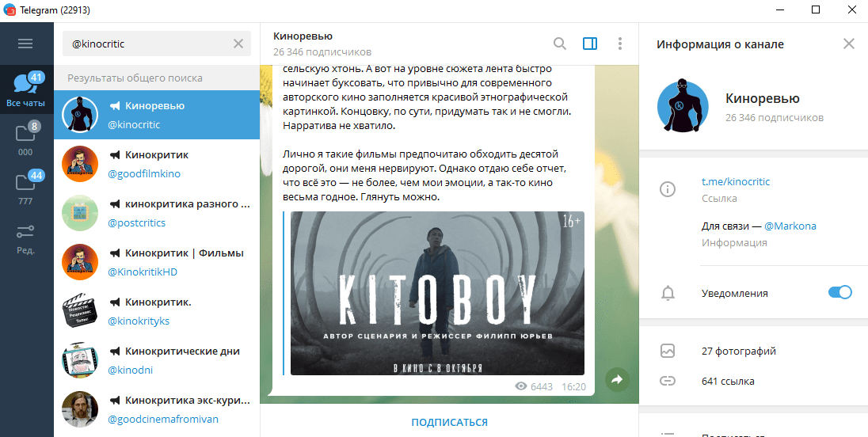Toggle the right info panel icon

click(589, 44)
